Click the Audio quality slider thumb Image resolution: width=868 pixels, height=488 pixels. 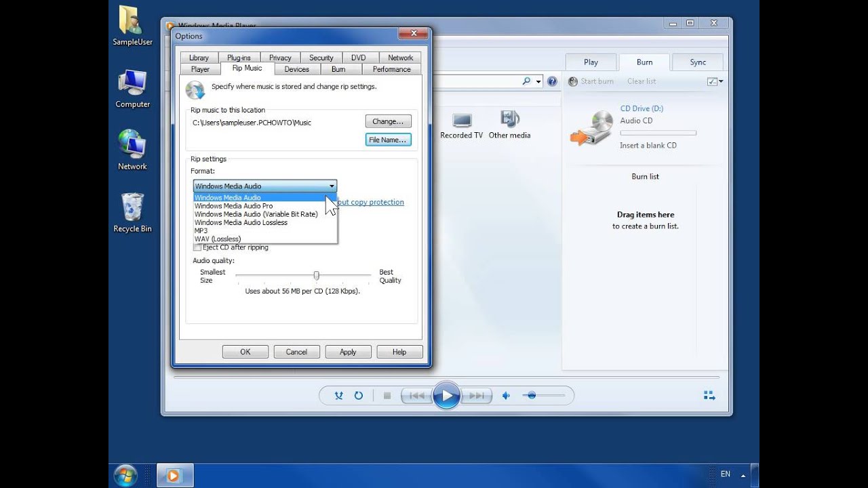coord(316,275)
